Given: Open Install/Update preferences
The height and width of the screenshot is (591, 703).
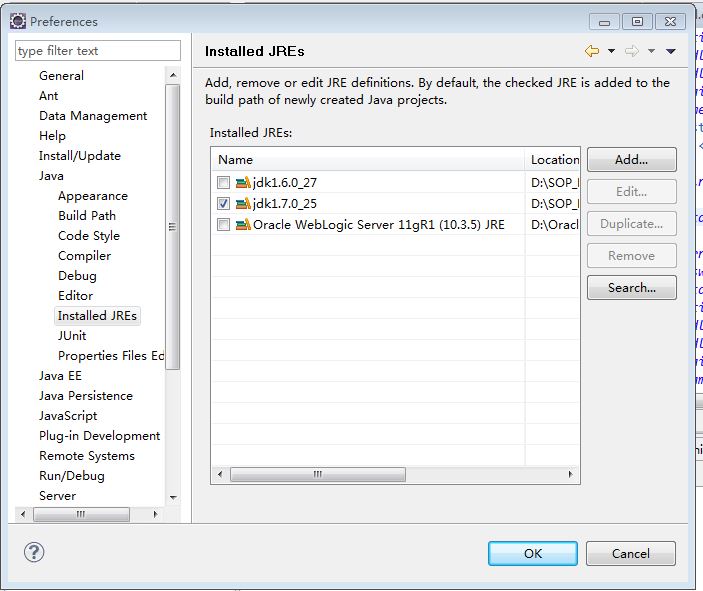Looking at the screenshot, I should pos(80,156).
